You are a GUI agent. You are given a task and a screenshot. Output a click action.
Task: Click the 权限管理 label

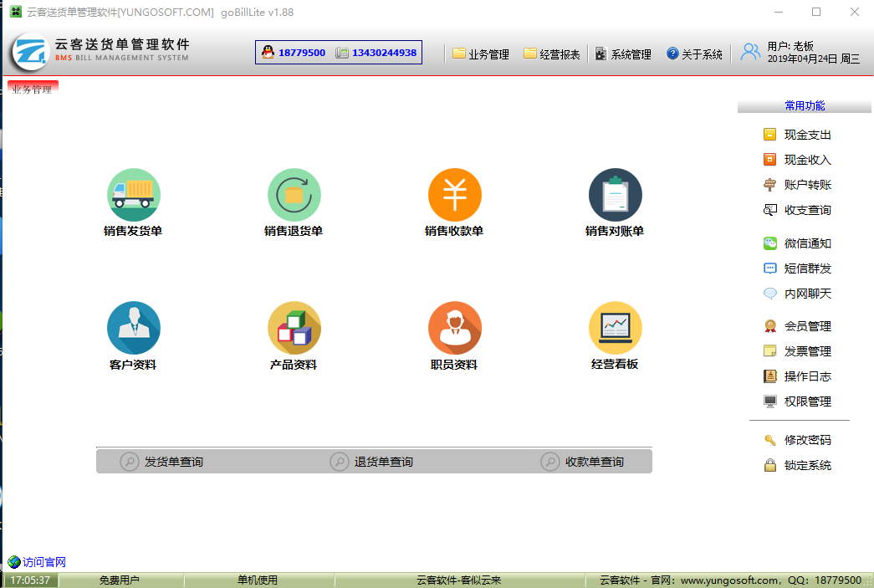808,401
